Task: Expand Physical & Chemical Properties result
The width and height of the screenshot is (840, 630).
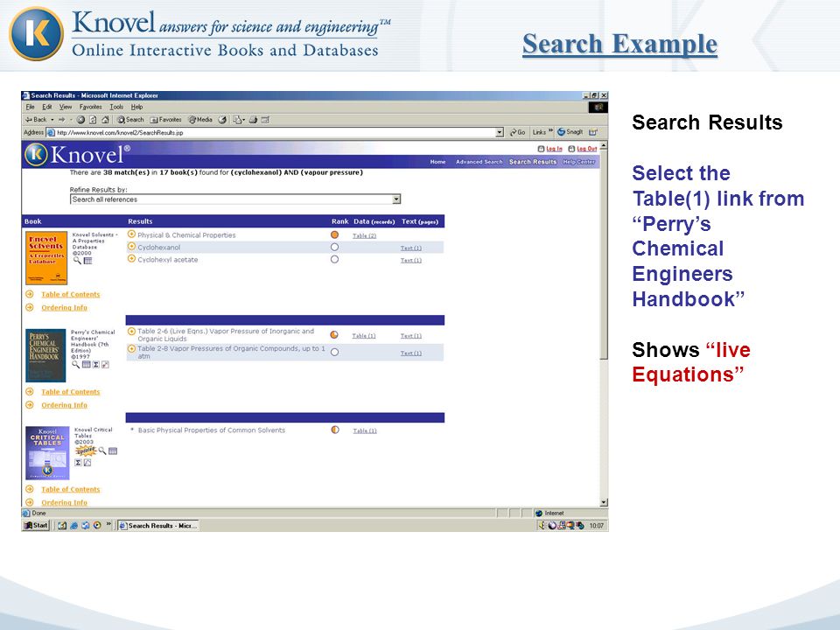Action: click(x=132, y=234)
